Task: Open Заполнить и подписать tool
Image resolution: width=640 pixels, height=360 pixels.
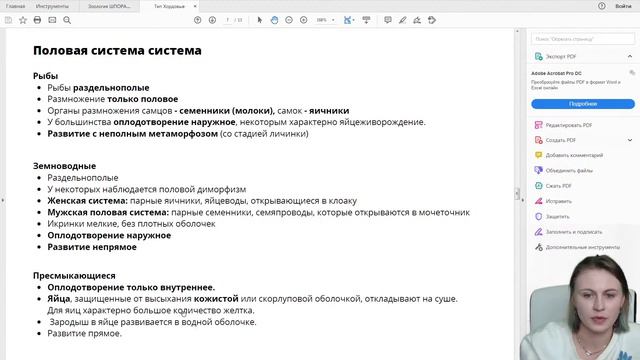Action: [568, 232]
